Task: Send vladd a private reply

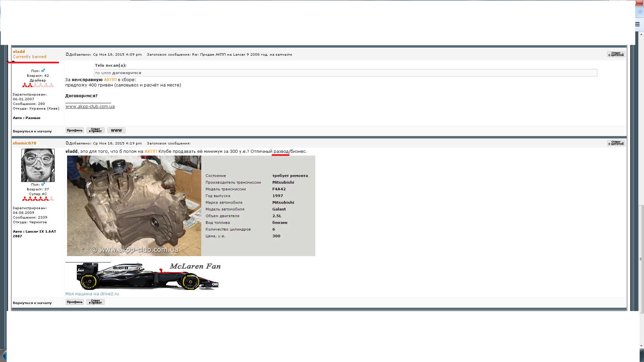Action: point(96,130)
